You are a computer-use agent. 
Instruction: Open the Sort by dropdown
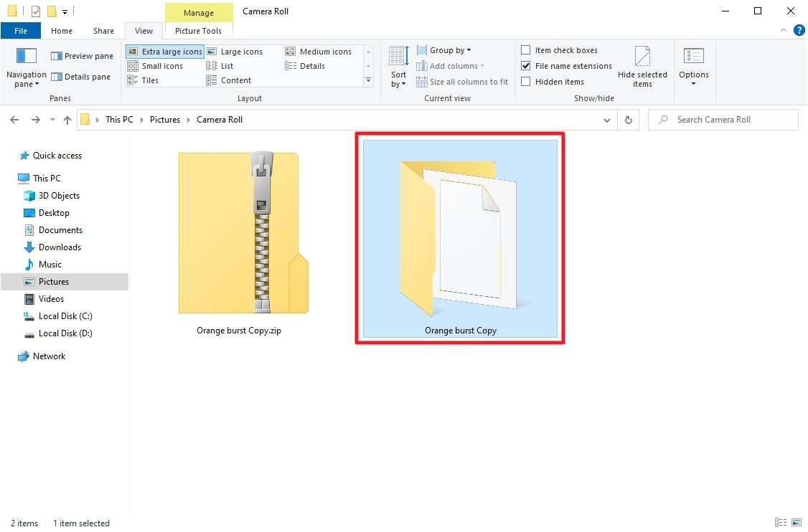point(398,67)
